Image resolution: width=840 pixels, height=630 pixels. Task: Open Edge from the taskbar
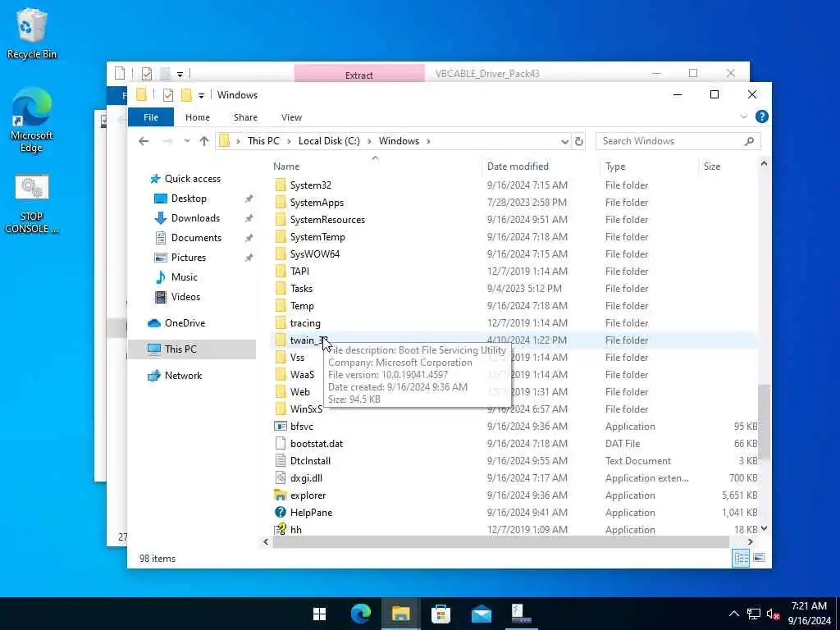(x=361, y=614)
